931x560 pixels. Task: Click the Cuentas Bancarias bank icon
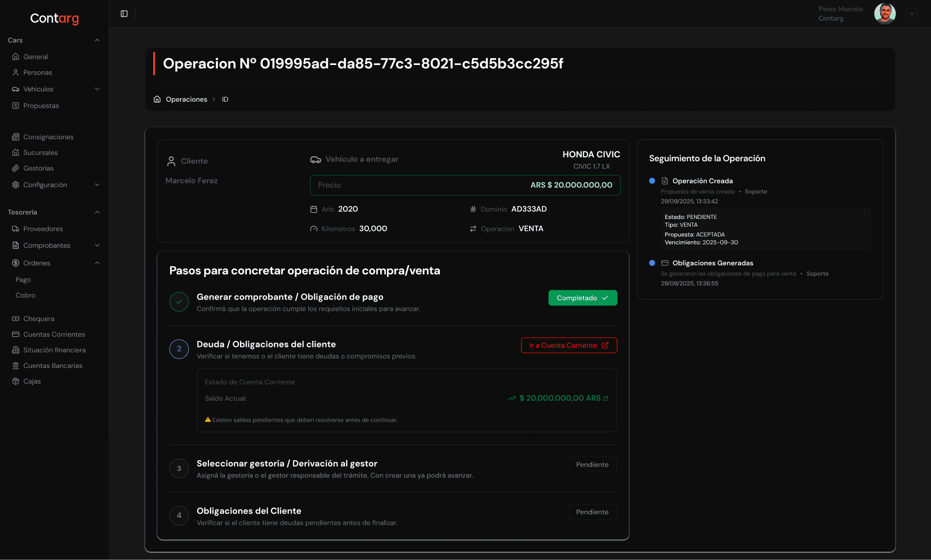click(x=16, y=366)
